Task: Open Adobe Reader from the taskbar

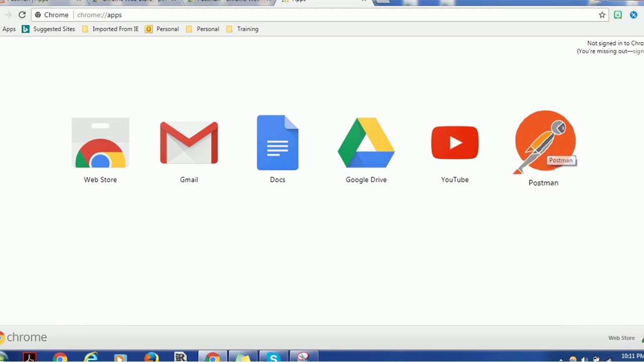Action: pyautogui.click(x=30, y=357)
